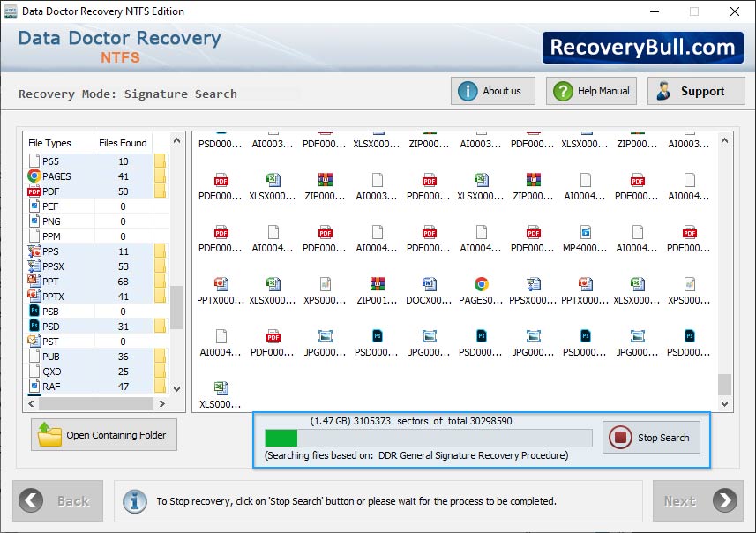Click the PPTX file type icon in list

34,297
